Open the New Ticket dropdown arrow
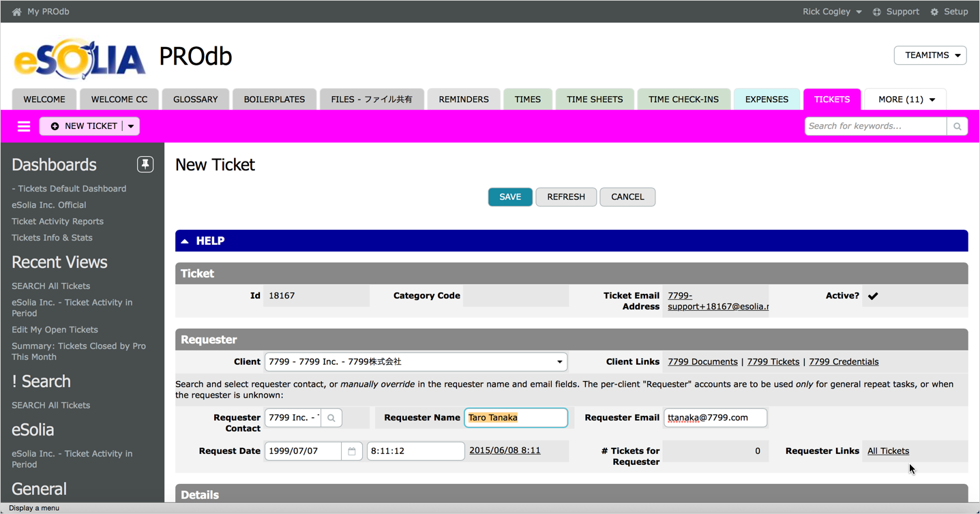 [131, 126]
